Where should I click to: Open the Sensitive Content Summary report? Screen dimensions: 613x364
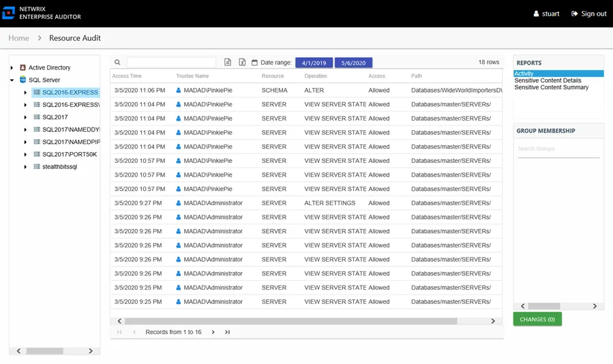click(551, 87)
